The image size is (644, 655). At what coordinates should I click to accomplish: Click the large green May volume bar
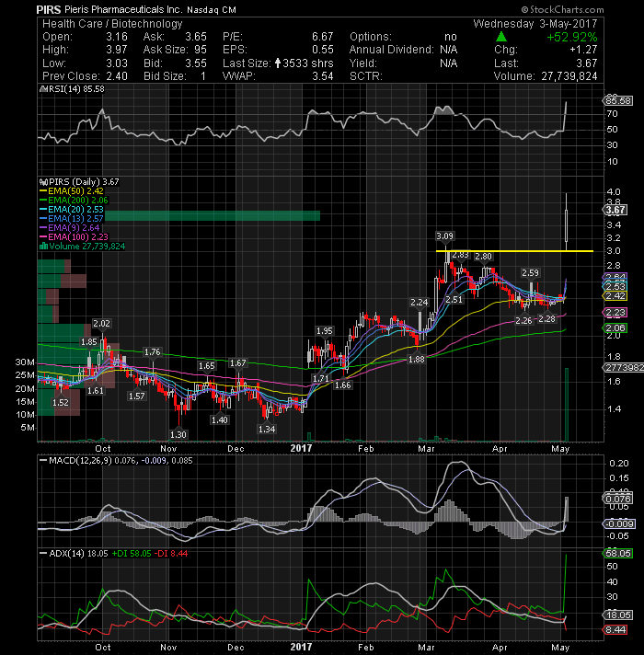click(567, 405)
